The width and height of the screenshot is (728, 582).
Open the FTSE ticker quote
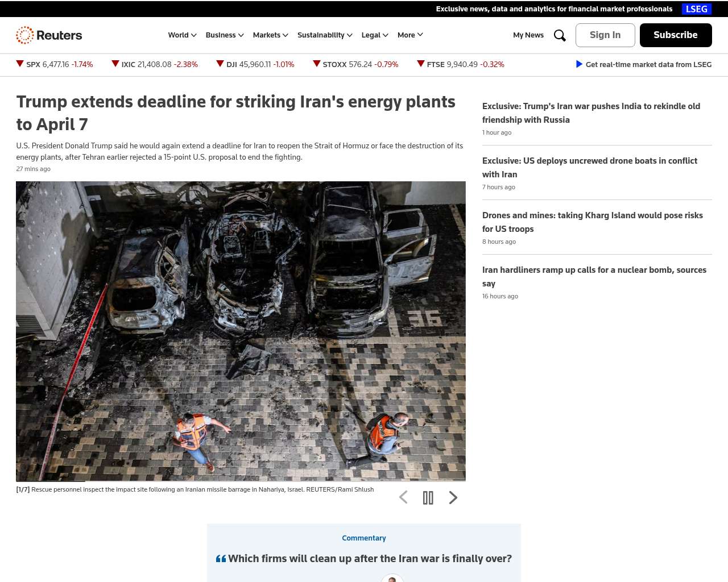(x=461, y=64)
